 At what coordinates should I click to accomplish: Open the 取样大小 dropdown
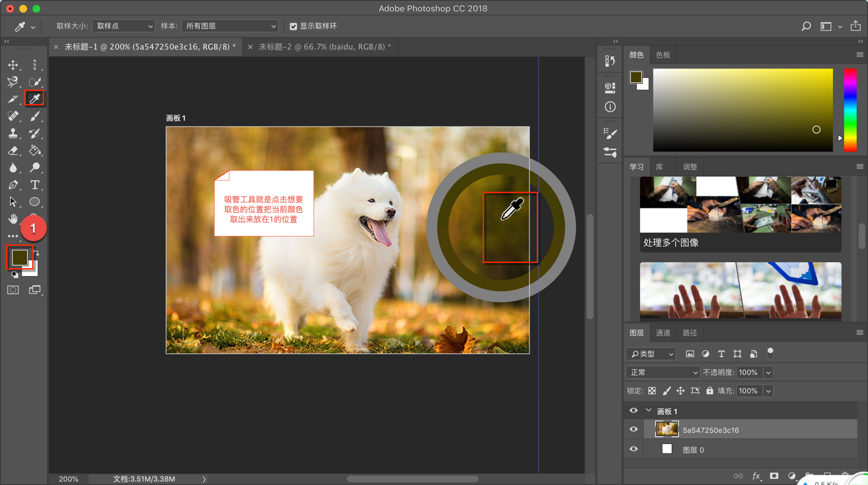coord(123,26)
